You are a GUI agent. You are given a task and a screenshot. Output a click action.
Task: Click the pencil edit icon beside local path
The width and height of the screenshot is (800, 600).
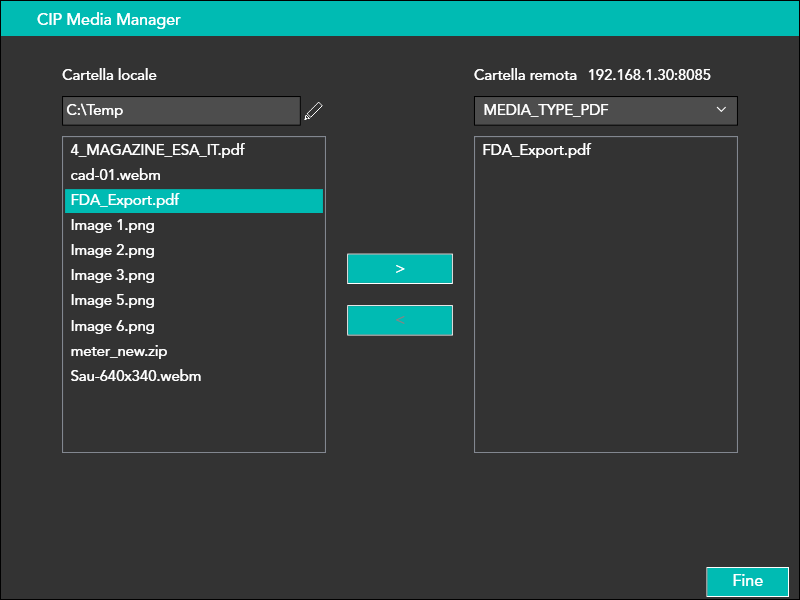314,111
